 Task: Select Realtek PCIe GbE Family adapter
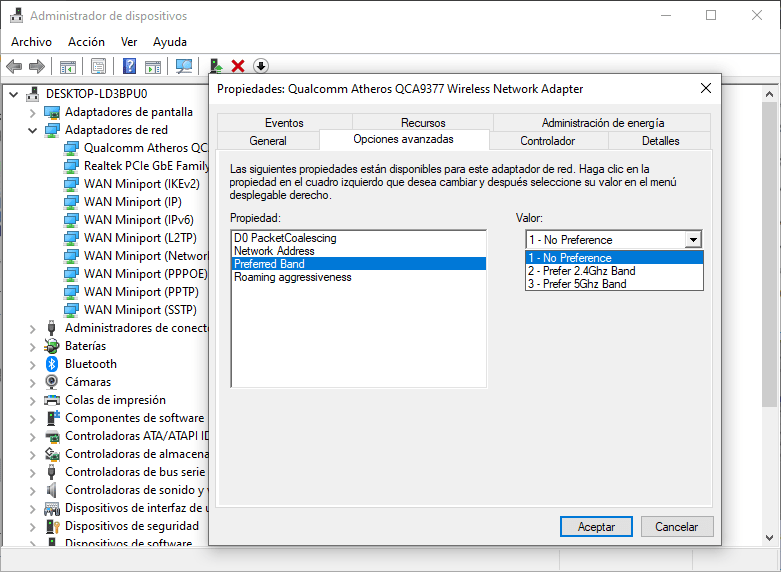click(x=146, y=166)
